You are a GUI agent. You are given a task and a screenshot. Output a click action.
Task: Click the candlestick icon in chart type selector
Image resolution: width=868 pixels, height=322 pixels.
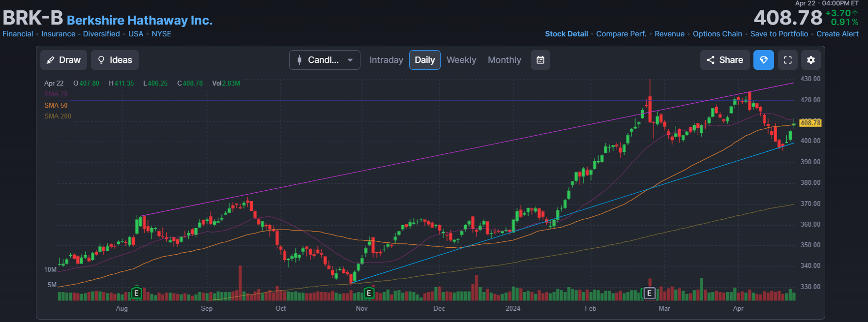pyautogui.click(x=299, y=60)
